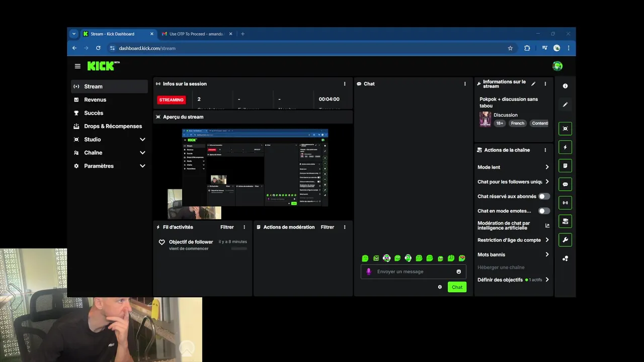Open Mode lent options chevron
Screen dimensions: 644x362
547,167
